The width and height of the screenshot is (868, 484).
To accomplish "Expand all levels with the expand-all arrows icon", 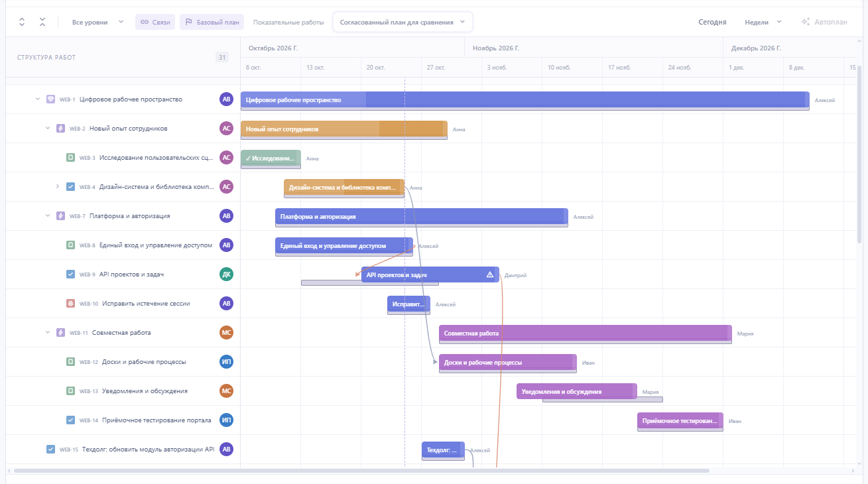I will point(22,22).
